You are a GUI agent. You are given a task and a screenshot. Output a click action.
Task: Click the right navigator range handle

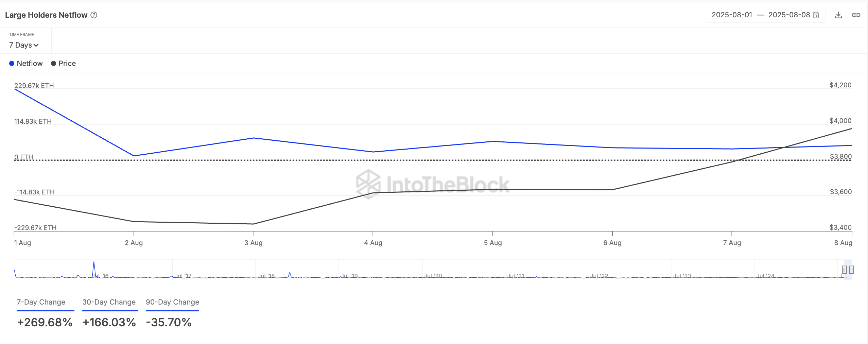[x=851, y=270]
